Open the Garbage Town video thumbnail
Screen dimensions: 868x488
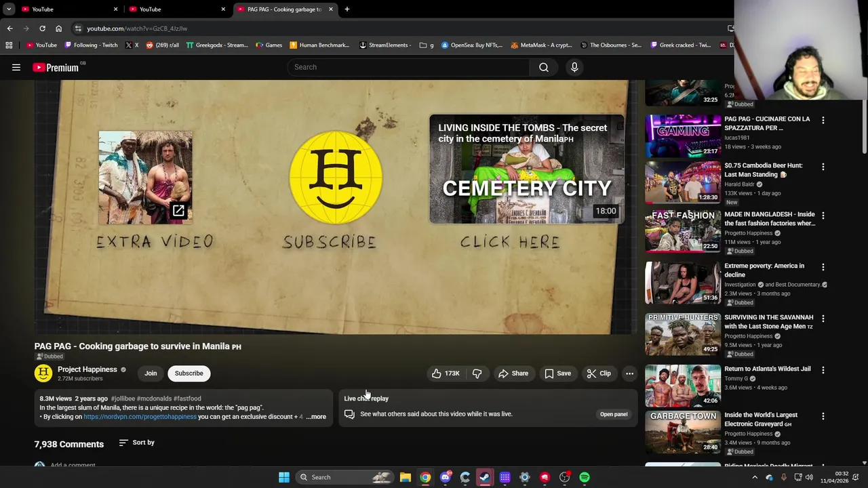tap(683, 432)
